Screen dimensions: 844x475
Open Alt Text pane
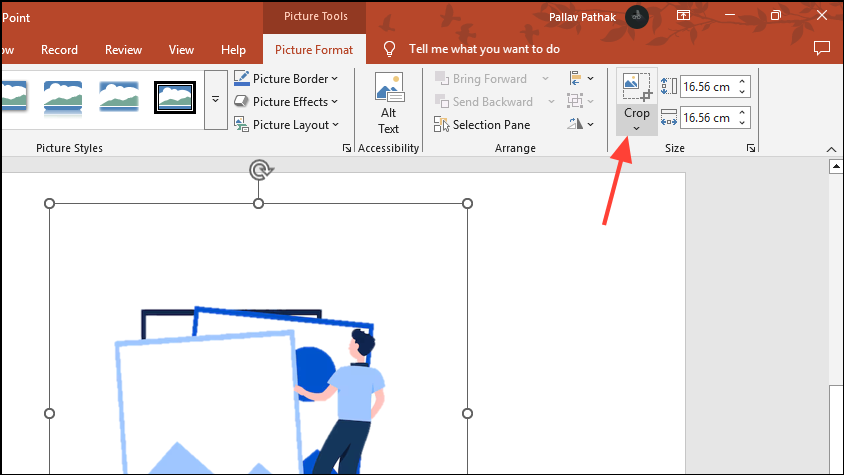pyautogui.click(x=388, y=104)
